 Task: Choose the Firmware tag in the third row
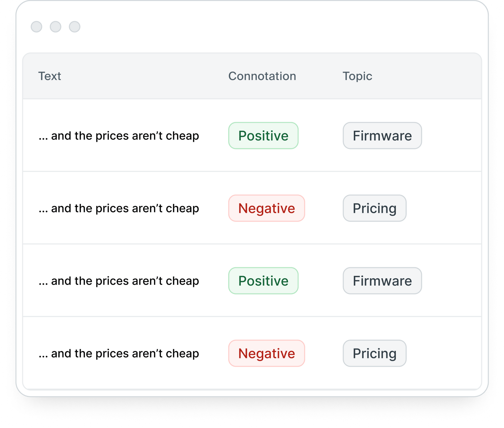point(382,281)
